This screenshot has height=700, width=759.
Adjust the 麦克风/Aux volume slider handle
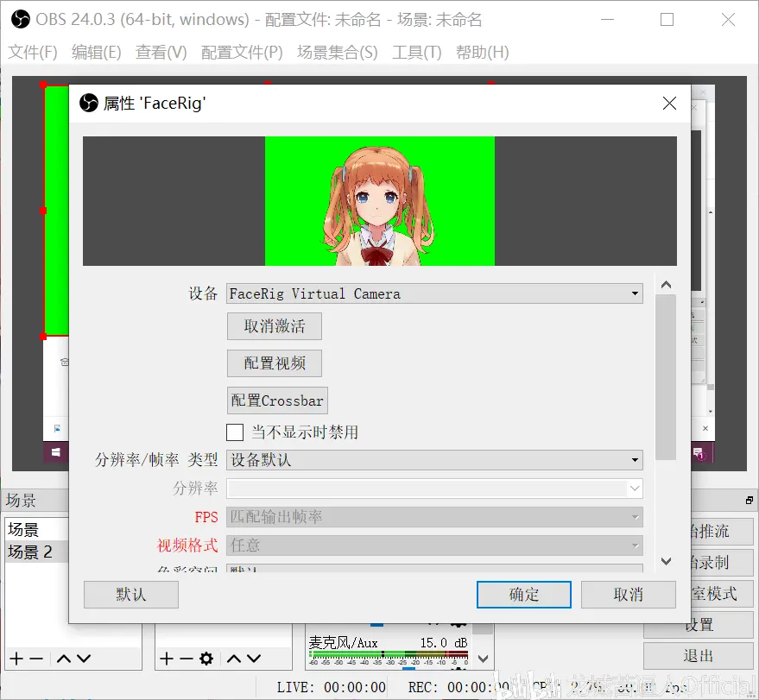pyautogui.click(x=409, y=669)
